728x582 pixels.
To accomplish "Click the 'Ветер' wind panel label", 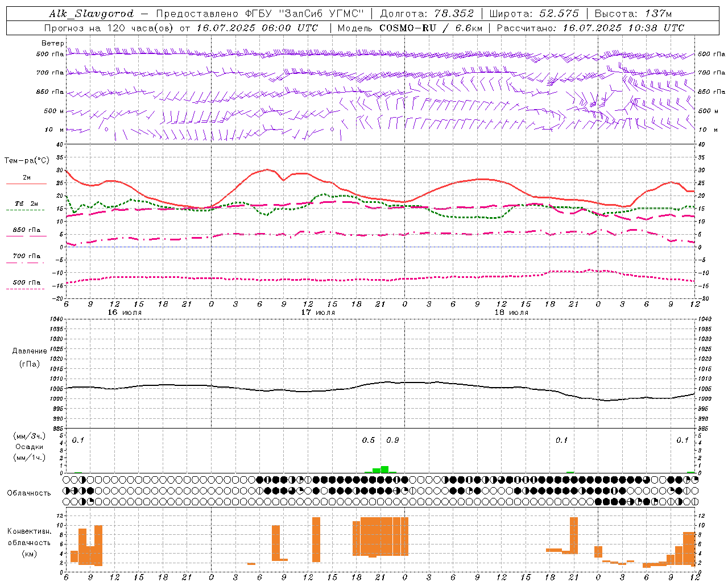I will click(x=53, y=43).
